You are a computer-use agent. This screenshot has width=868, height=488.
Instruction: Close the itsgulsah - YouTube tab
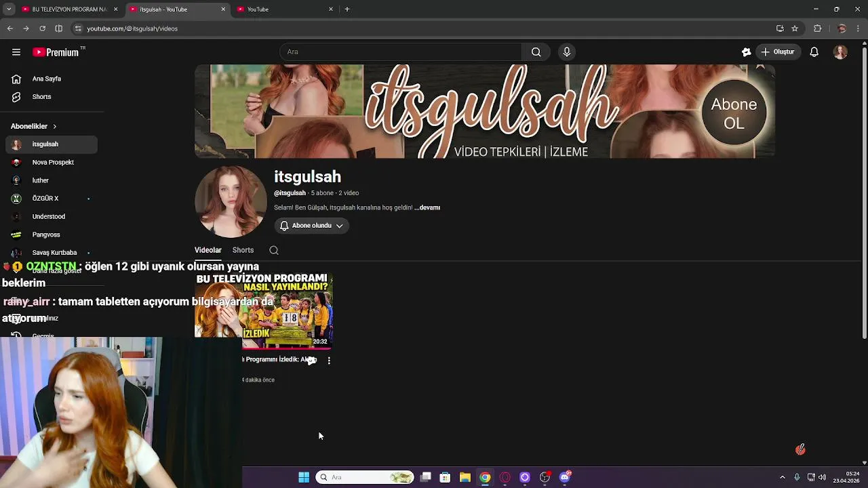point(223,9)
